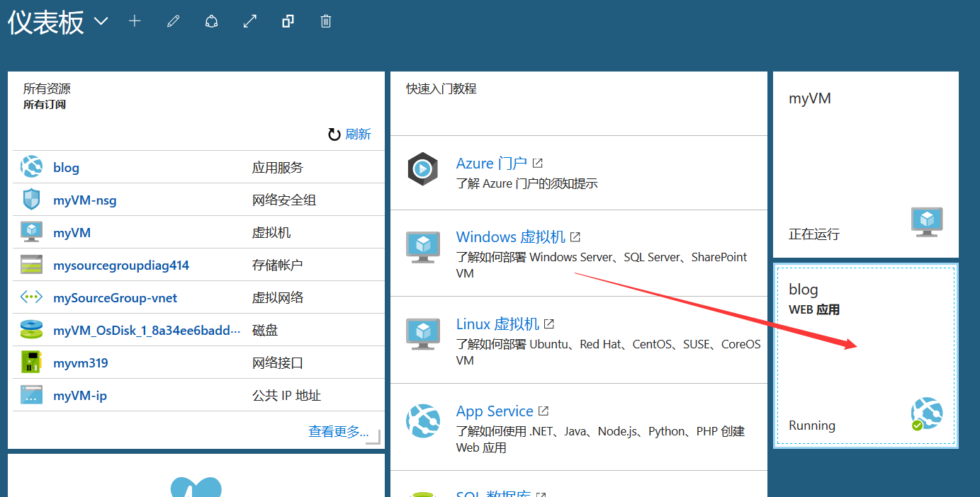Screen dimensions: 980x497
Task: Expand the 仪表板 dashboard dropdown chevron
Action: [101, 21]
